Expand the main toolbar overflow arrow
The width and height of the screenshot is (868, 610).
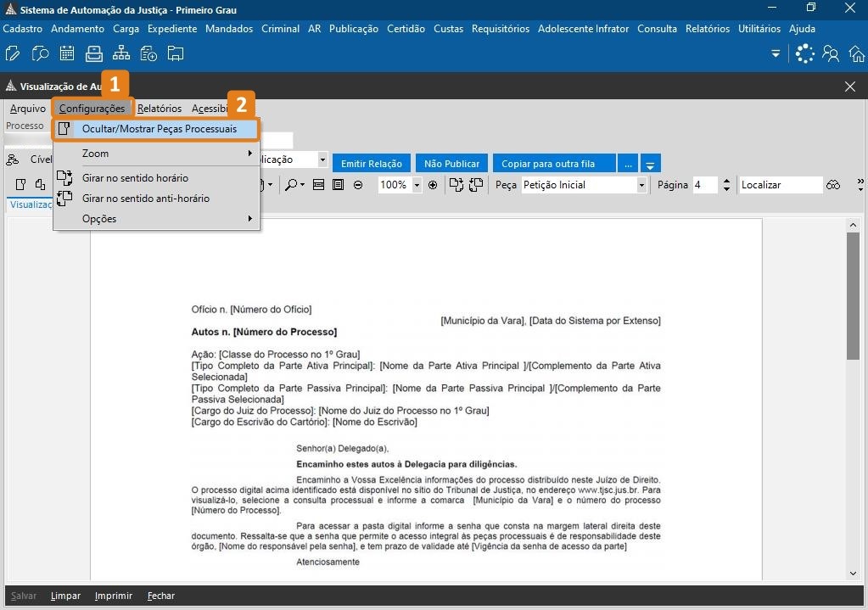[776, 53]
